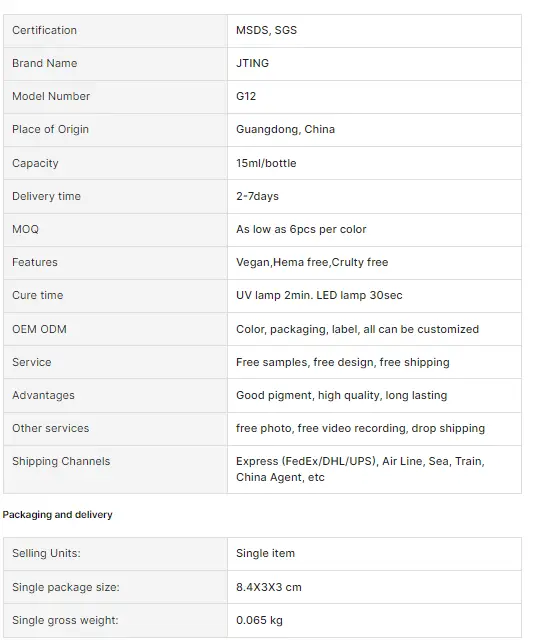The image size is (533, 644).
Task: Click the 15ml/bottle capacity value
Action: (266, 163)
